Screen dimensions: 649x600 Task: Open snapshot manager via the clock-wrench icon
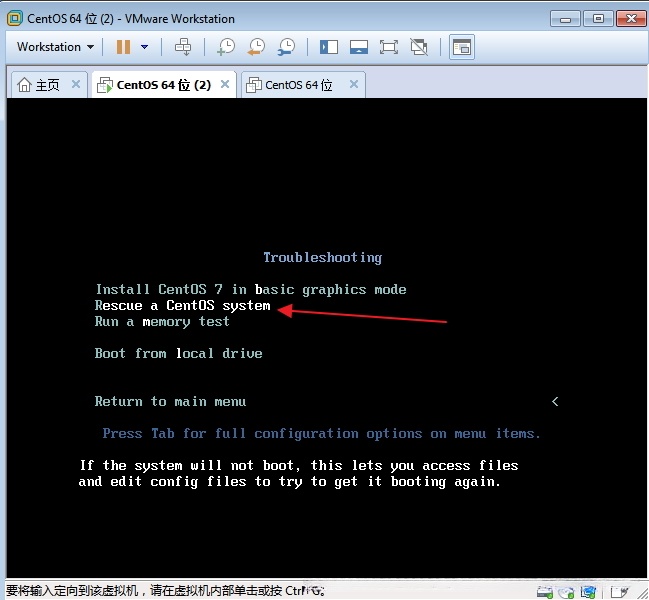tap(286, 47)
